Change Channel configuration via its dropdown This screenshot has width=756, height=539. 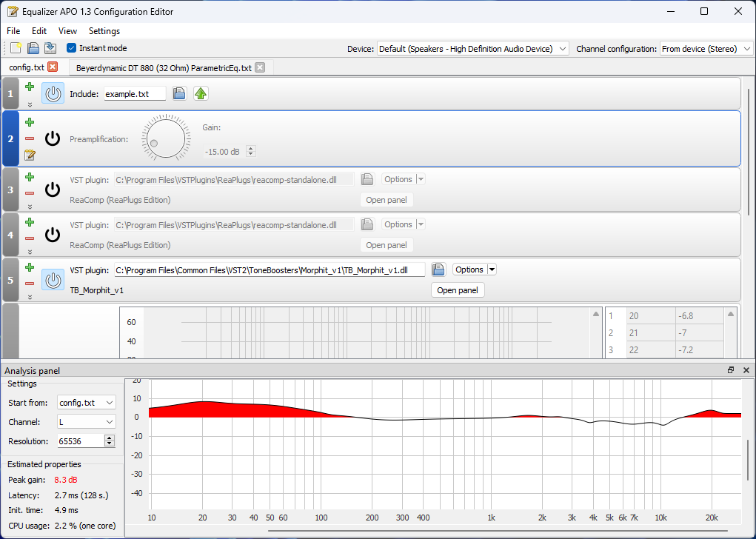[x=746, y=47]
